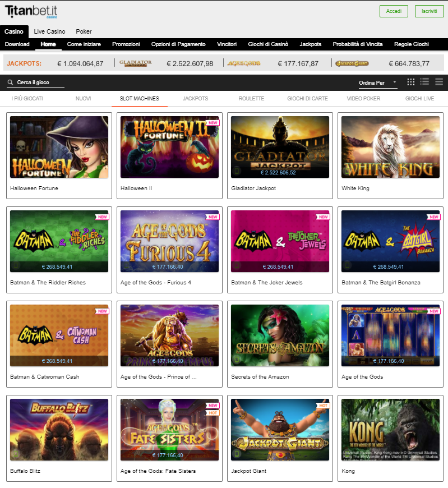Open the Promozioni page
Screen dimensions: 448x488
pyautogui.click(x=126, y=44)
